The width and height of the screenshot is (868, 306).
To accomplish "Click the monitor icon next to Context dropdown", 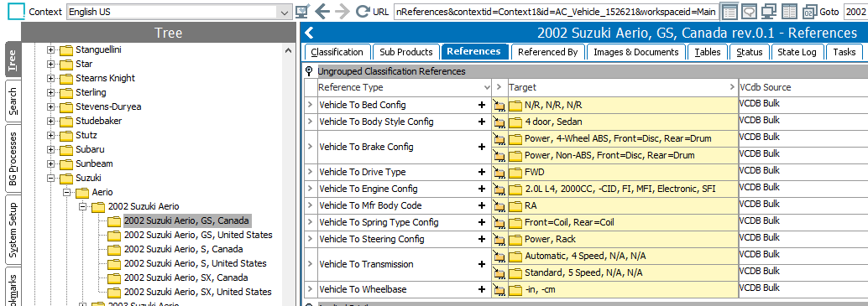I will pos(302,11).
